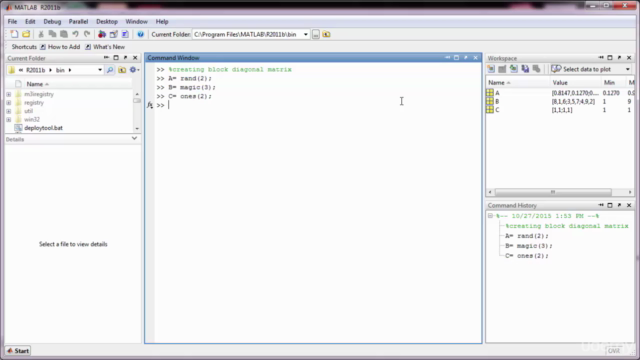
Task: Open Profiler toolbar icon
Action: click(x=125, y=34)
